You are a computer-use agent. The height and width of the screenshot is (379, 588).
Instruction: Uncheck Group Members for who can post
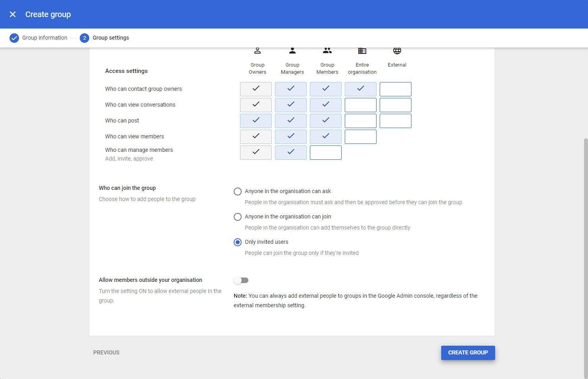[325, 121]
